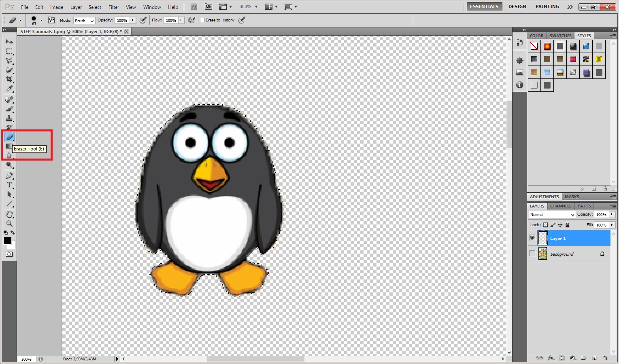Viewport: 619px width, 364px height.
Task: Toggle lock all for the layer
Action: pyautogui.click(x=567, y=225)
